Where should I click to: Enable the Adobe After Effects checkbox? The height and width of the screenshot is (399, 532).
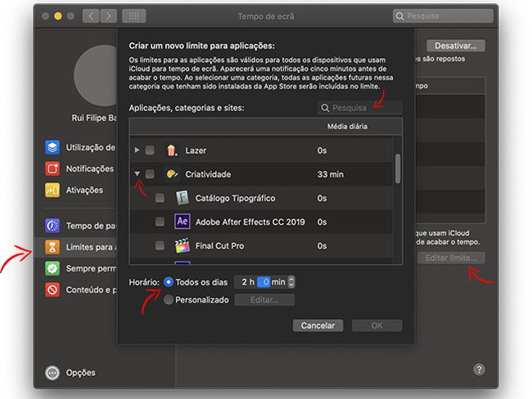(x=160, y=222)
